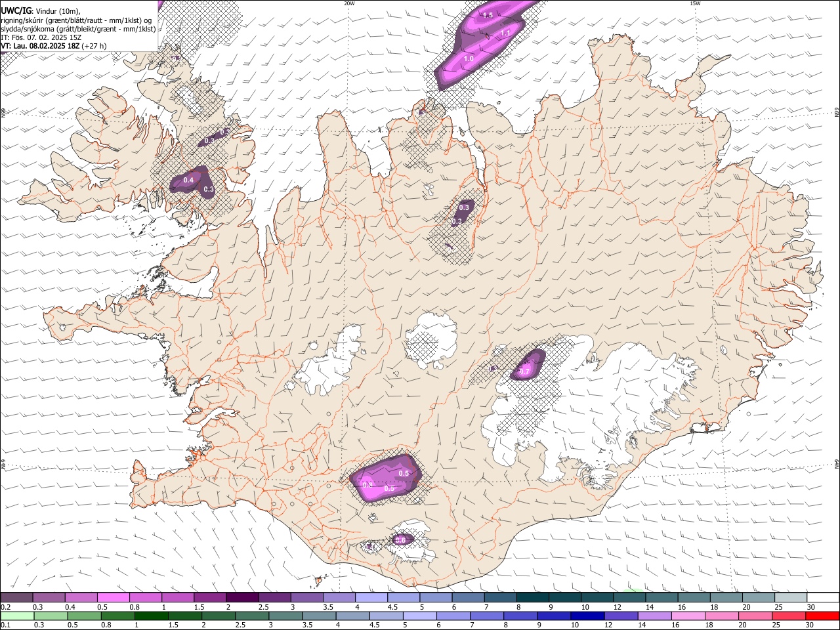Screen dimensions: 840x630
Task: Click the dark purple snow patch at Vatnajökull's north edge
Action: coord(529,365)
